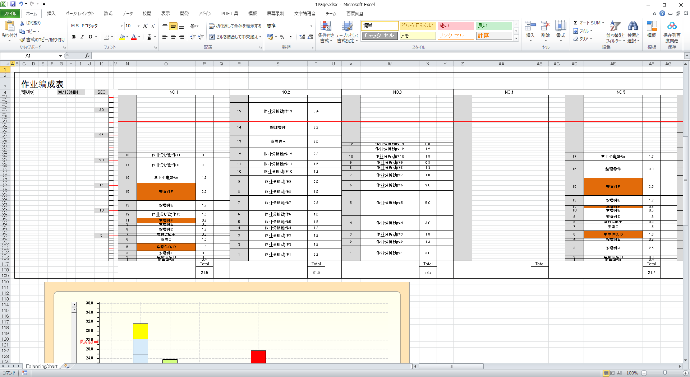Screen dimensions: 690x377
Task: Click the Paste clipboard icon
Action: coord(9,26)
